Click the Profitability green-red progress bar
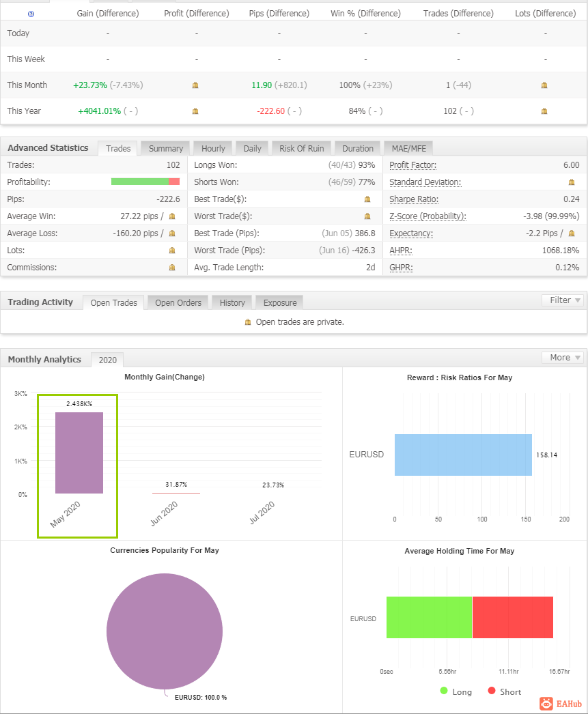588x714 pixels. [145, 182]
